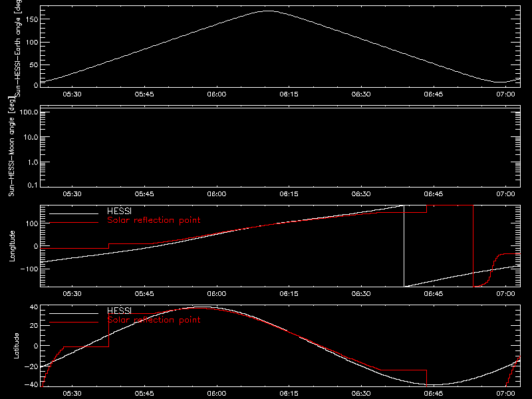Click the 10.0 tick on Moon angle axis
The height and width of the screenshot is (399, 532).
31,137
